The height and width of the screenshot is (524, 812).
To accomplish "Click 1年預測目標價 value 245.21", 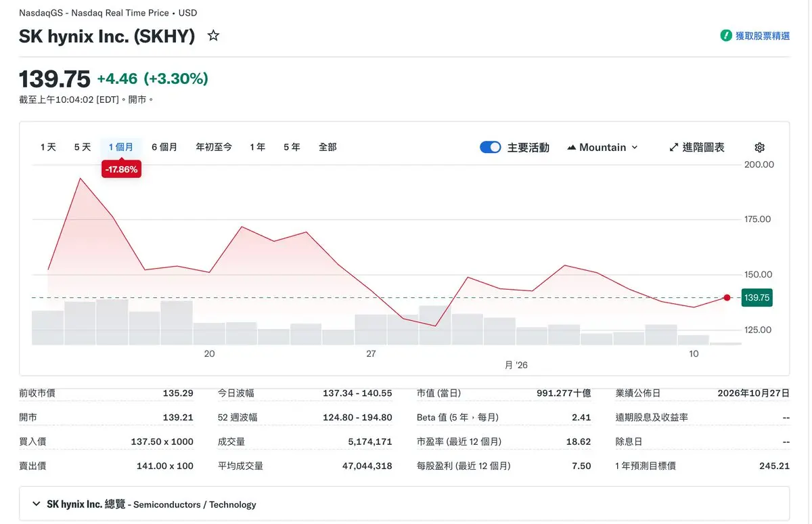I will [x=775, y=466].
